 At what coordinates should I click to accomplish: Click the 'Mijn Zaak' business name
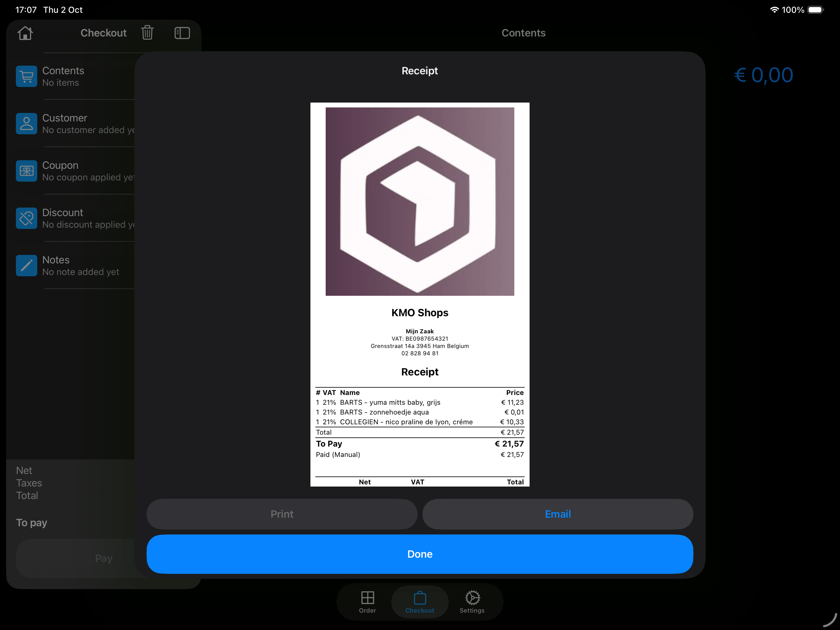click(x=420, y=331)
